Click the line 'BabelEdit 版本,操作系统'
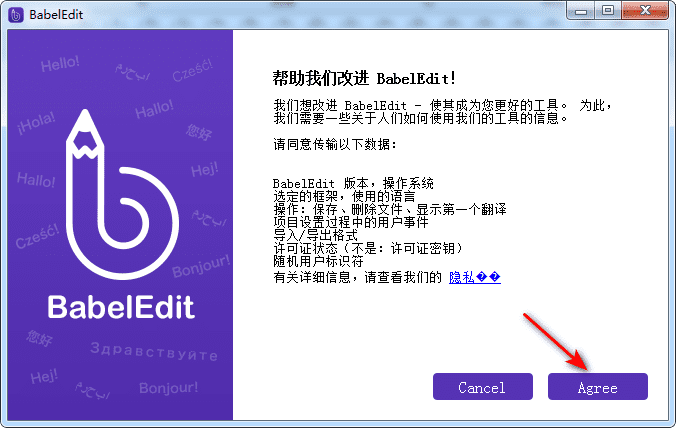 353,184
